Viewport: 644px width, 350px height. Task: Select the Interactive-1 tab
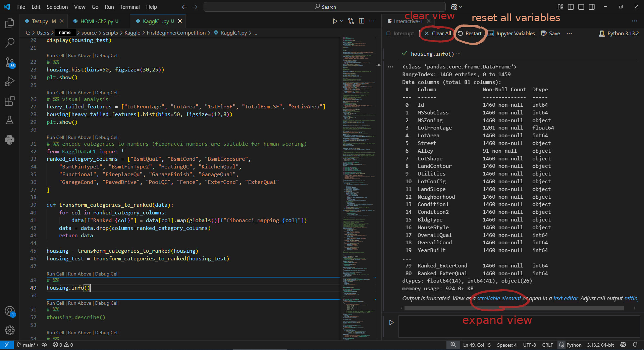(408, 21)
